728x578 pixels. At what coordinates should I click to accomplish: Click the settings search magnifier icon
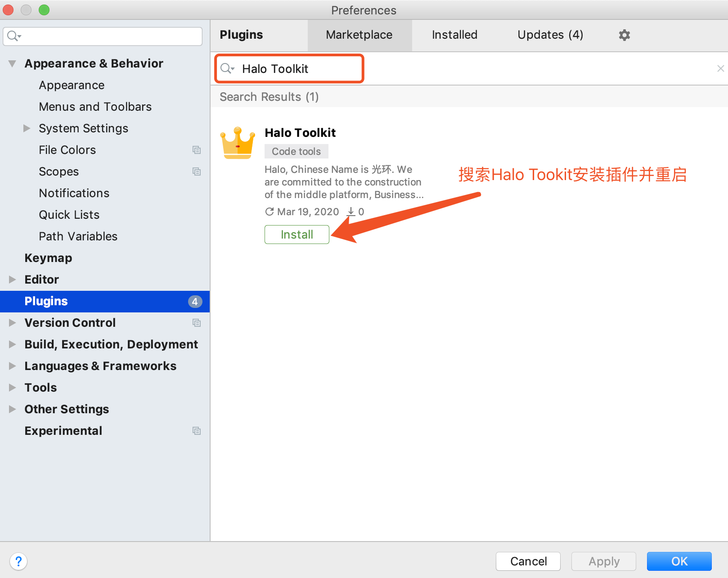tap(13, 36)
